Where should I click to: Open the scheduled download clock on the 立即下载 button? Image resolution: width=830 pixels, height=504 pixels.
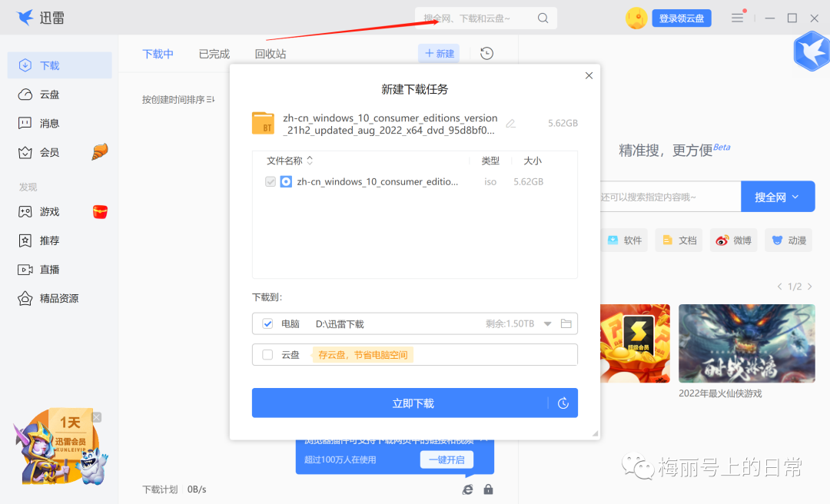pyautogui.click(x=563, y=403)
